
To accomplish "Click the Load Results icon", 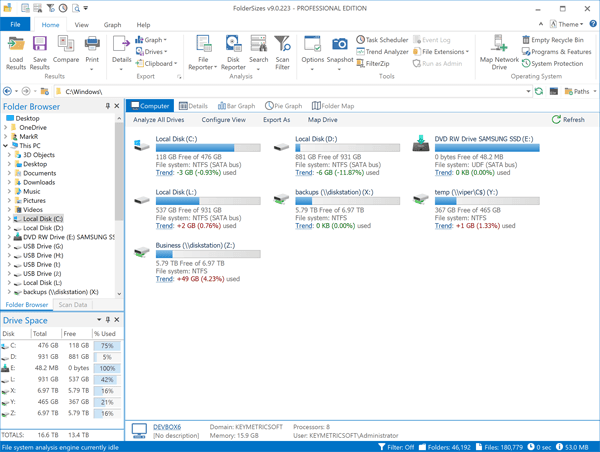I will [x=16, y=44].
